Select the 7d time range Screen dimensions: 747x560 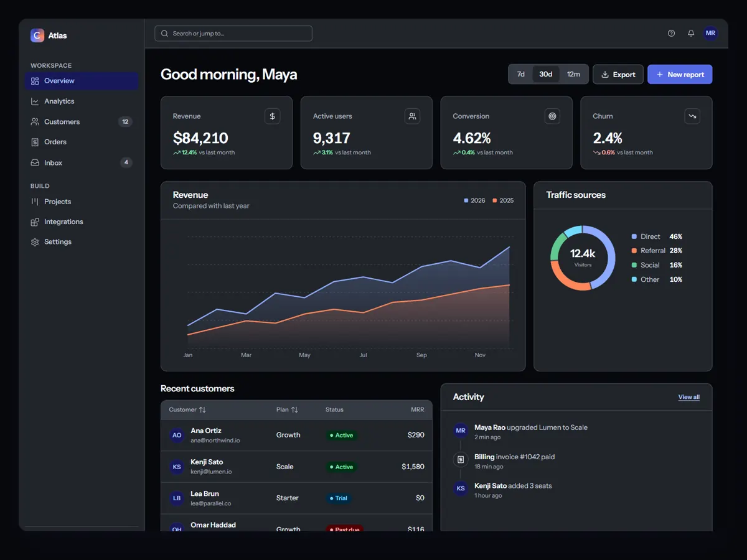[x=520, y=74]
